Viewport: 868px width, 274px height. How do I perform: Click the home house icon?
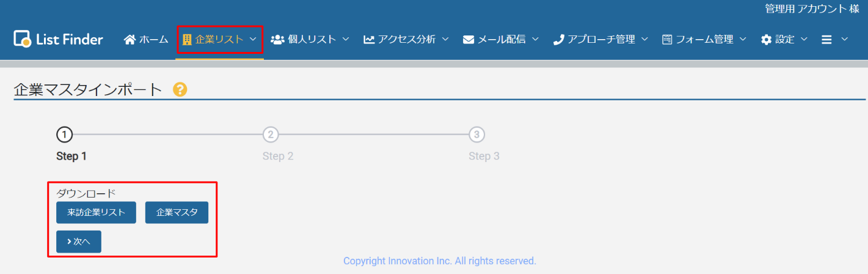(x=129, y=40)
